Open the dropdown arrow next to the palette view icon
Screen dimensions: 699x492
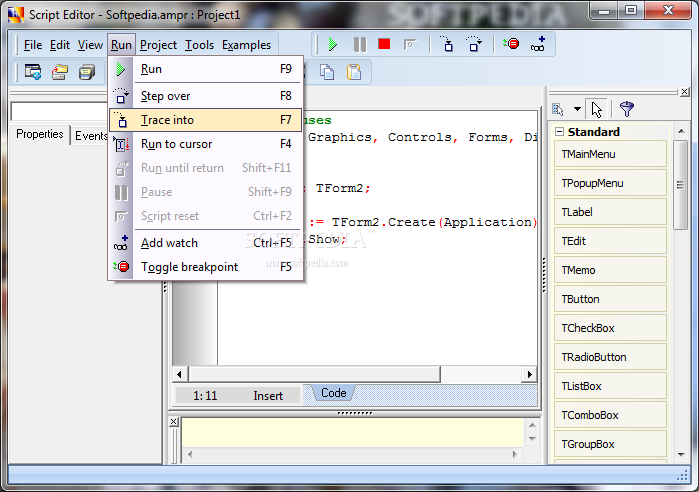pos(577,109)
